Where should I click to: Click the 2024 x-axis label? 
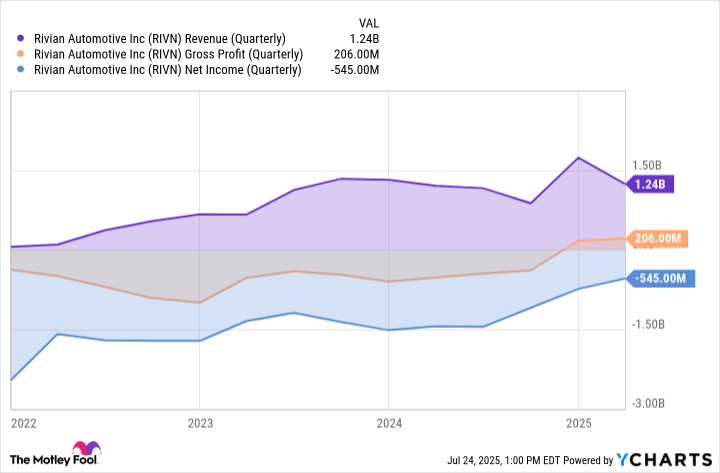(x=389, y=423)
